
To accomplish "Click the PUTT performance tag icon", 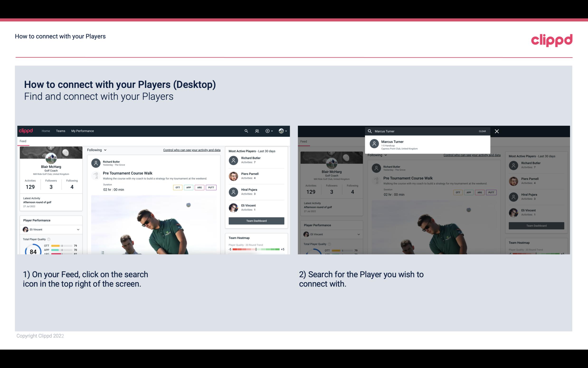I will (211, 187).
